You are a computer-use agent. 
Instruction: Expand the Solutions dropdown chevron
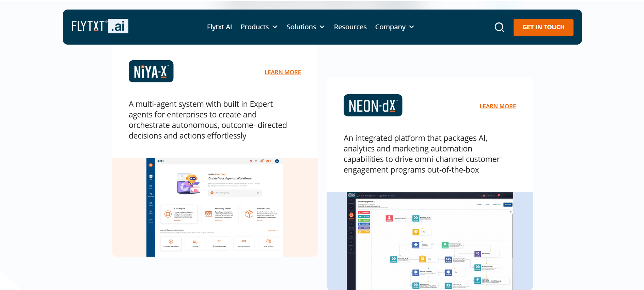(322, 27)
